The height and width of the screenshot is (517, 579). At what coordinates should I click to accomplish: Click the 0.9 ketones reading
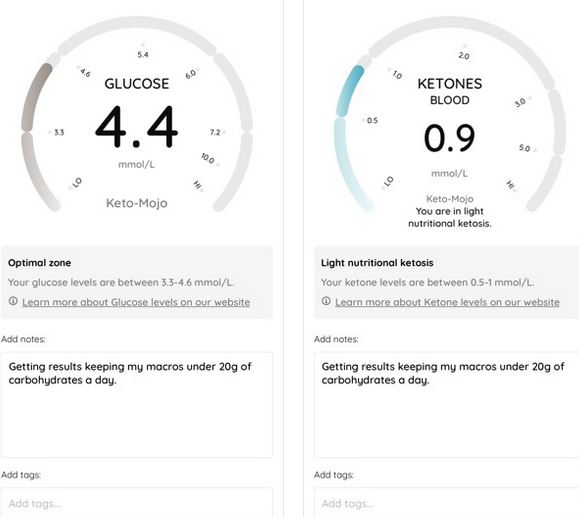click(x=449, y=138)
